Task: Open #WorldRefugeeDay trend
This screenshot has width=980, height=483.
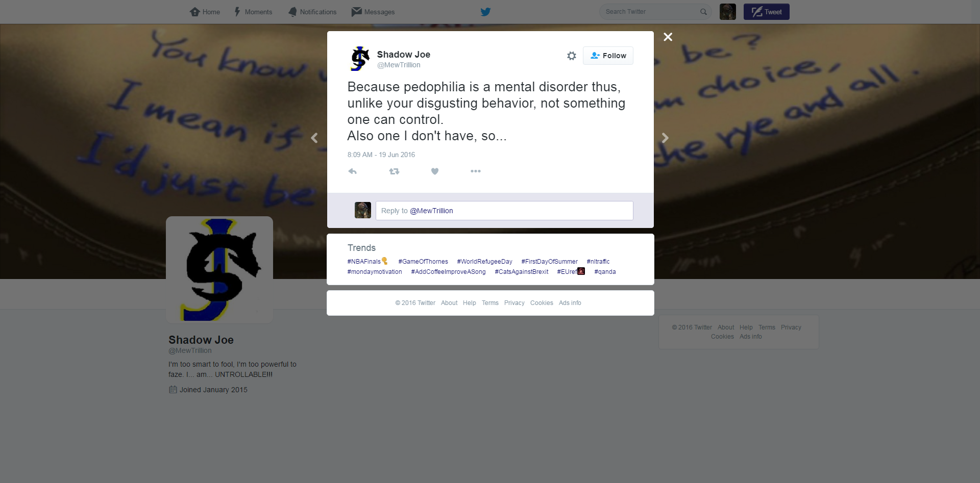Action: (484, 262)
